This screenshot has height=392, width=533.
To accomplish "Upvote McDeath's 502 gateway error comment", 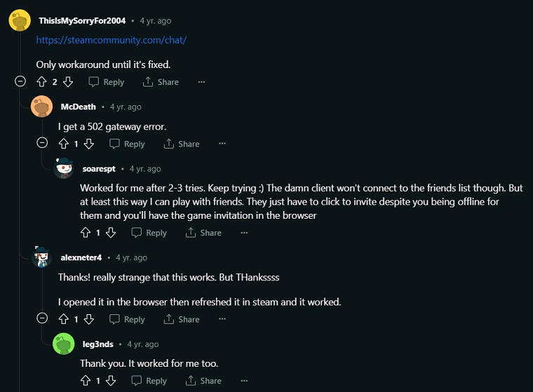I will coord(63,144).
